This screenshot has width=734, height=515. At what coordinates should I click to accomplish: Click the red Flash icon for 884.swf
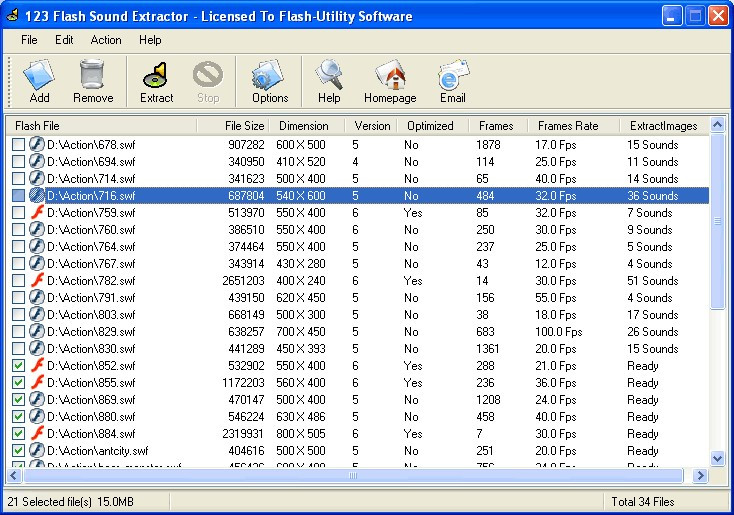point(37,434)
